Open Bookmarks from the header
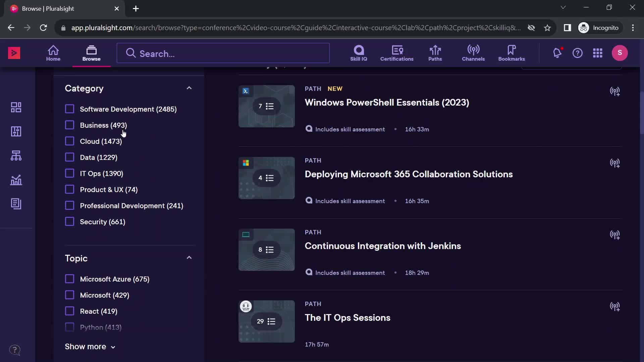 512,53
